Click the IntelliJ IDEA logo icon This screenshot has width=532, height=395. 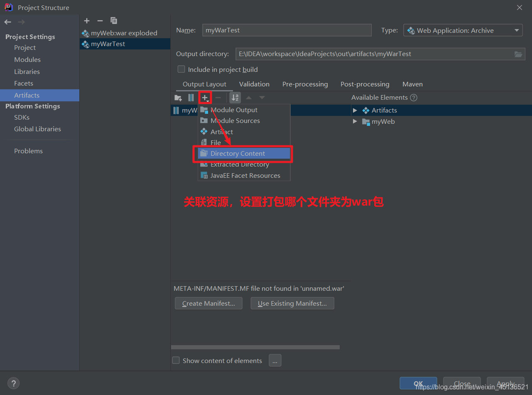click(x=9, y=7)
